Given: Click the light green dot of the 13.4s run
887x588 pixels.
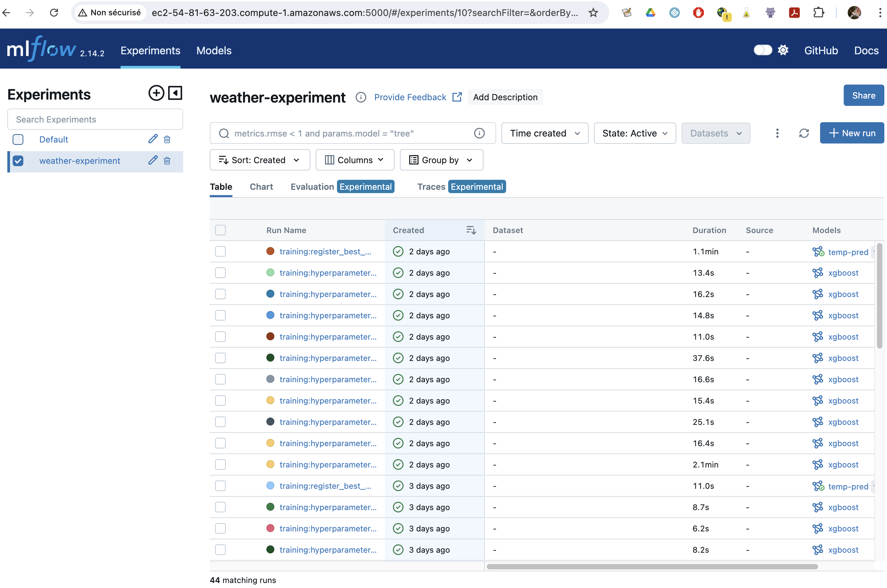Looking at the screenshot, I should pos(270,273).
